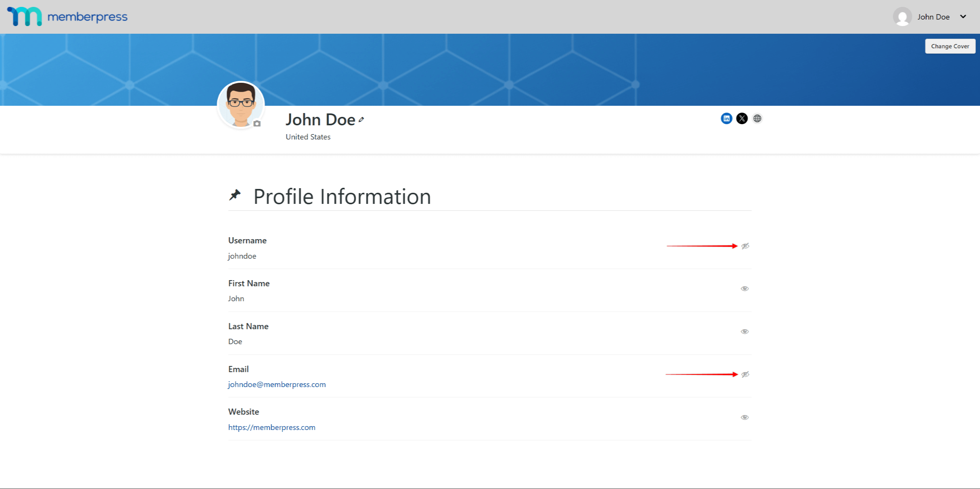The width and height of the screenshot is (980, 489).
Task: Open the johndoe@memberpress.com email link
Action: [277, 384]
